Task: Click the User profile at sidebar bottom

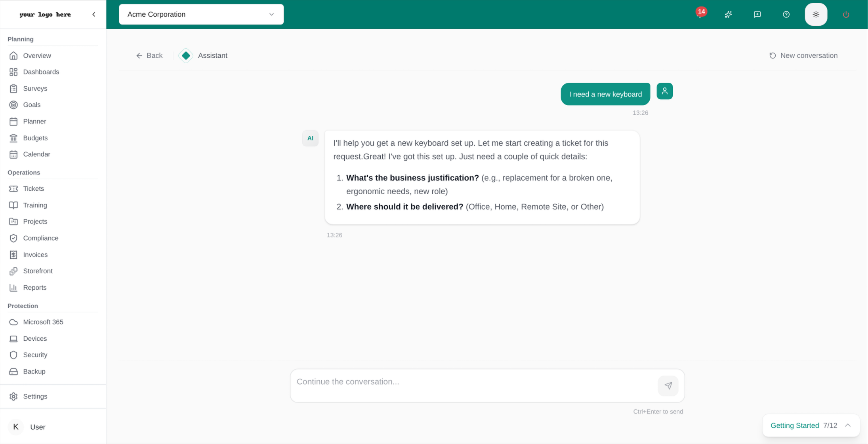Action: (38, 427)
